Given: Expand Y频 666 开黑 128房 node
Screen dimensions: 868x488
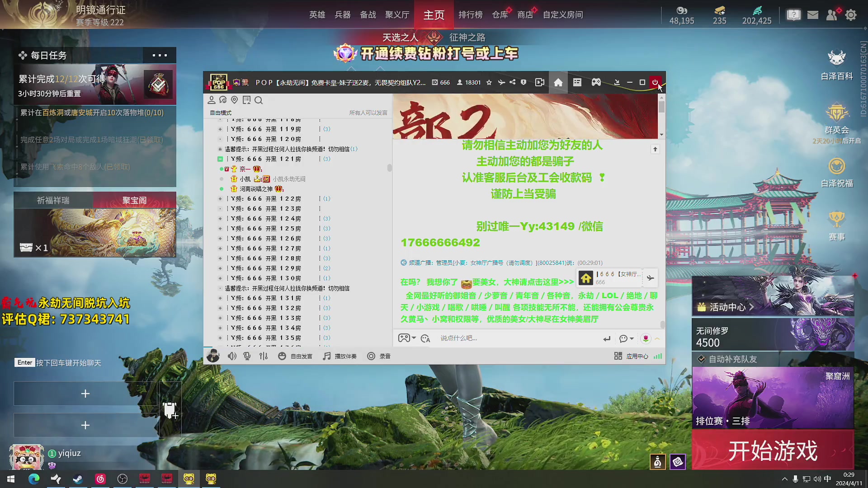Looking at the screenshot, I should [220, 258].
